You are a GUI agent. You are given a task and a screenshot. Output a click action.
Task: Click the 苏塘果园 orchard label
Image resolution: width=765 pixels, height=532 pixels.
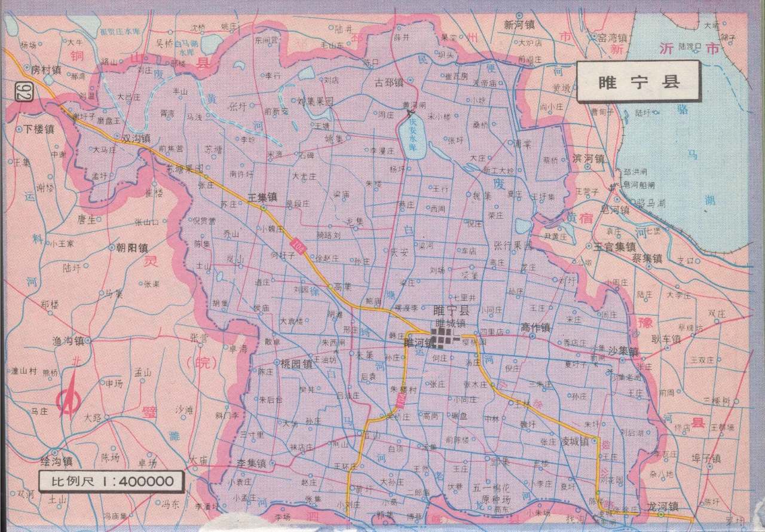(x=185, y=169)
